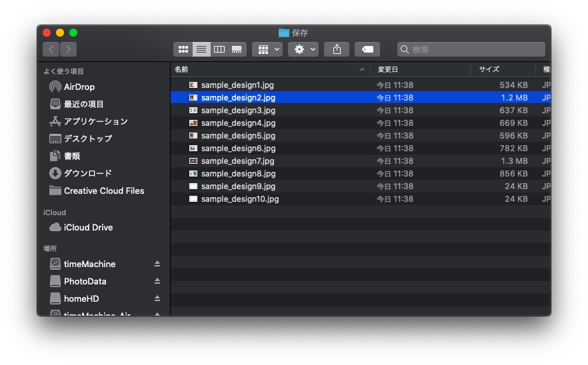
Task: Click the デスクトップ sidebar icon
Action: 55,139
